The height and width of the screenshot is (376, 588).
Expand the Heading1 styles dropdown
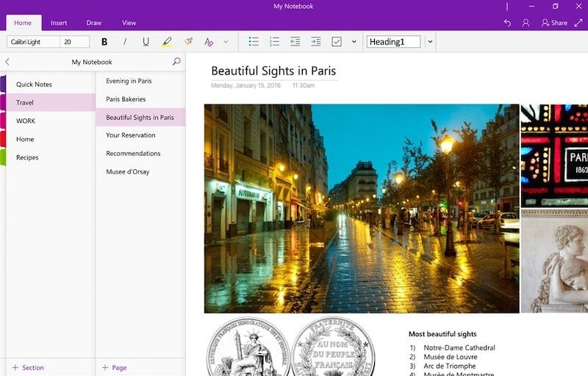(430, 42)
